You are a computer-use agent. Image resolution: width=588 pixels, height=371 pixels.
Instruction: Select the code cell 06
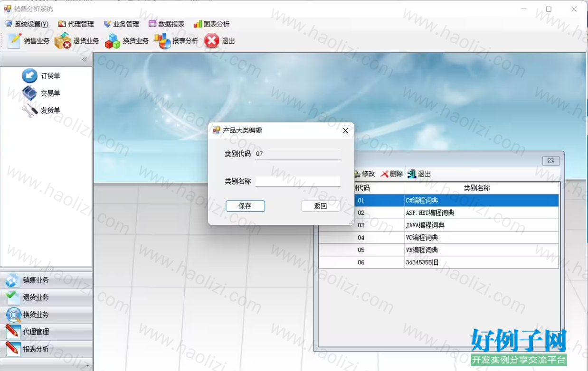[x=361, y=262]
